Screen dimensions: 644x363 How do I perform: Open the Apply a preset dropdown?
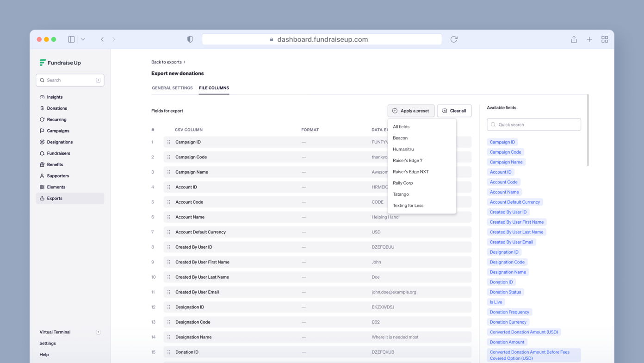(x=411, y=111)
